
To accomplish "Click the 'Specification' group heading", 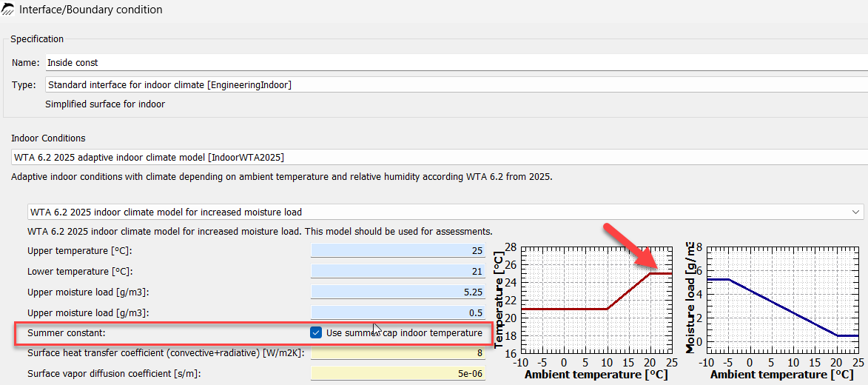I will (37, 38).
